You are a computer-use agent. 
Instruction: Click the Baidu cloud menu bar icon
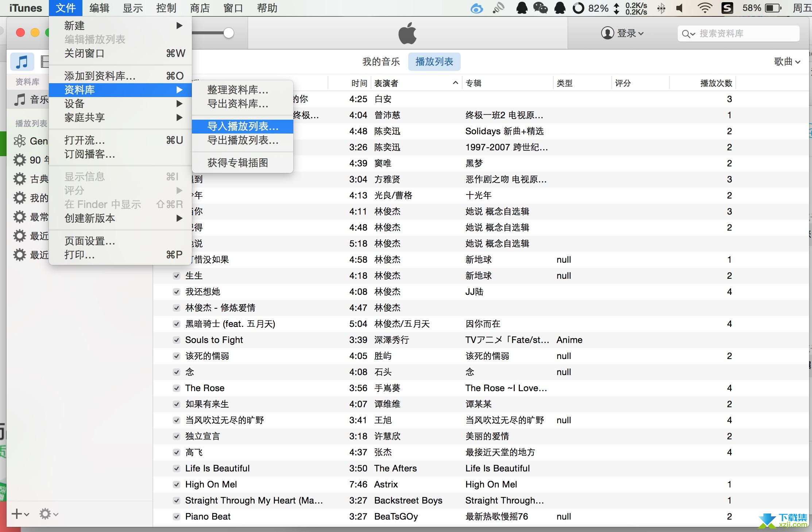pyautogui.click(x=476, y=8)
